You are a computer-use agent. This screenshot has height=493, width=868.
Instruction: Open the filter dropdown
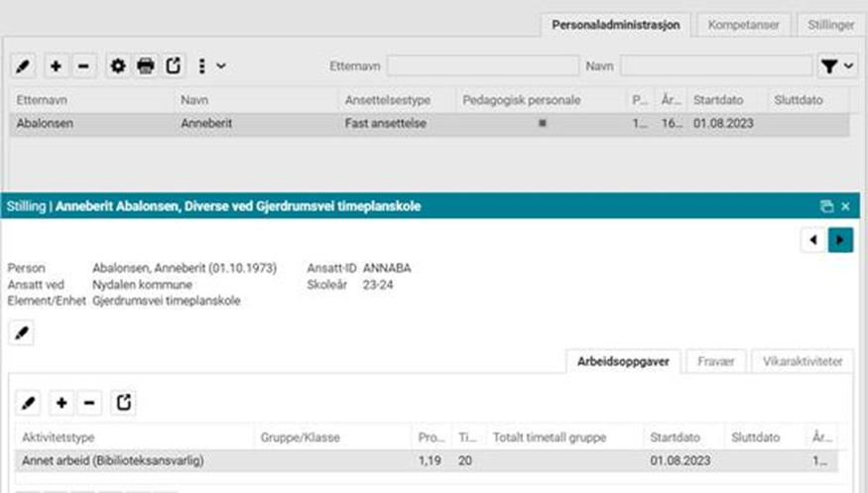[x=836, y=65]
